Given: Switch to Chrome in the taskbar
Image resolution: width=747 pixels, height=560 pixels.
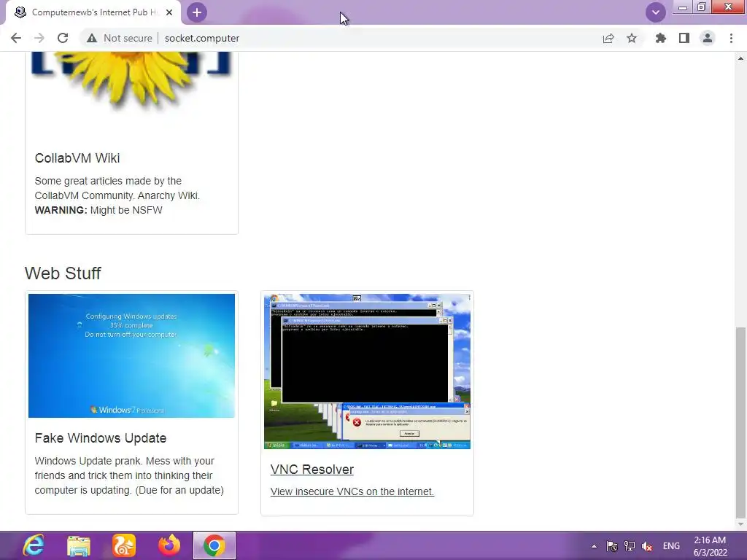Looking at the screenshot, I should pyautogui.click(x=214, y=545).
